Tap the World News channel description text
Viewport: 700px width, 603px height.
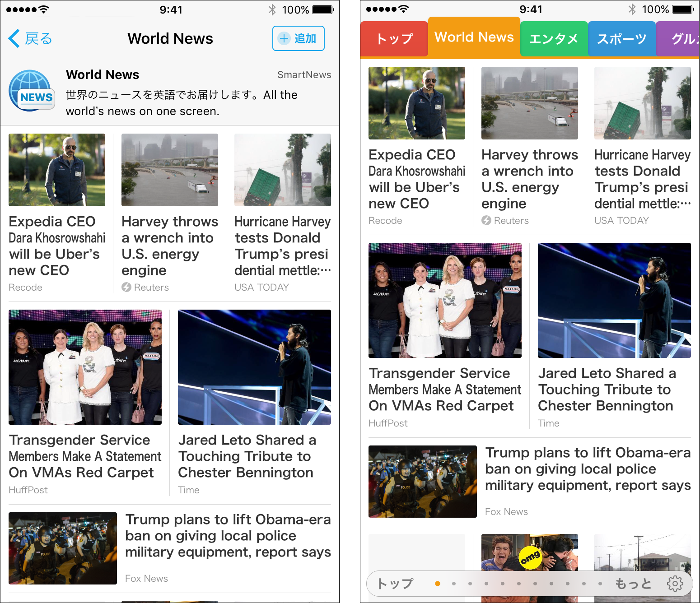[x=182, y=103]
